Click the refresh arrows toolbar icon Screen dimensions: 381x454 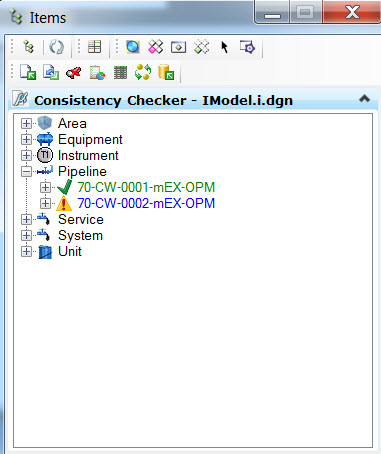tap(56, 47)
